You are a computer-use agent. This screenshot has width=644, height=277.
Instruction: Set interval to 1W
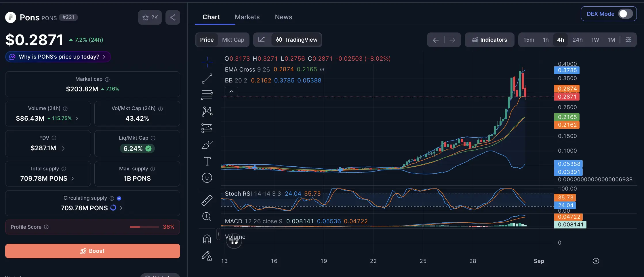595,40
